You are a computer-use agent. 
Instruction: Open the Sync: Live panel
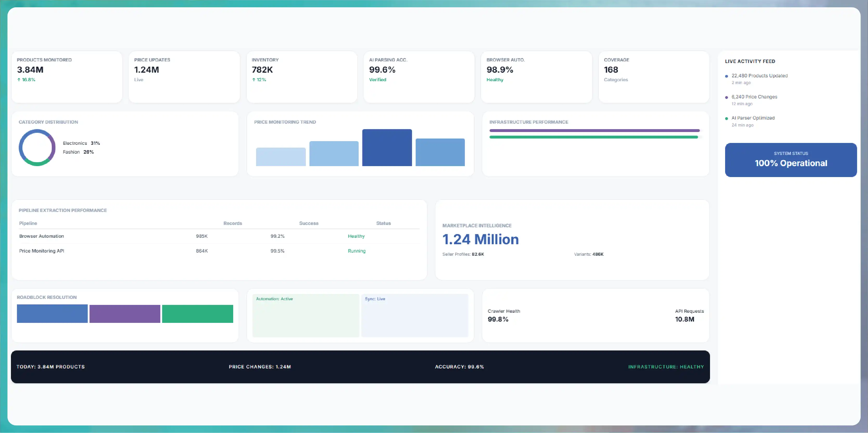tap(415, 315)
